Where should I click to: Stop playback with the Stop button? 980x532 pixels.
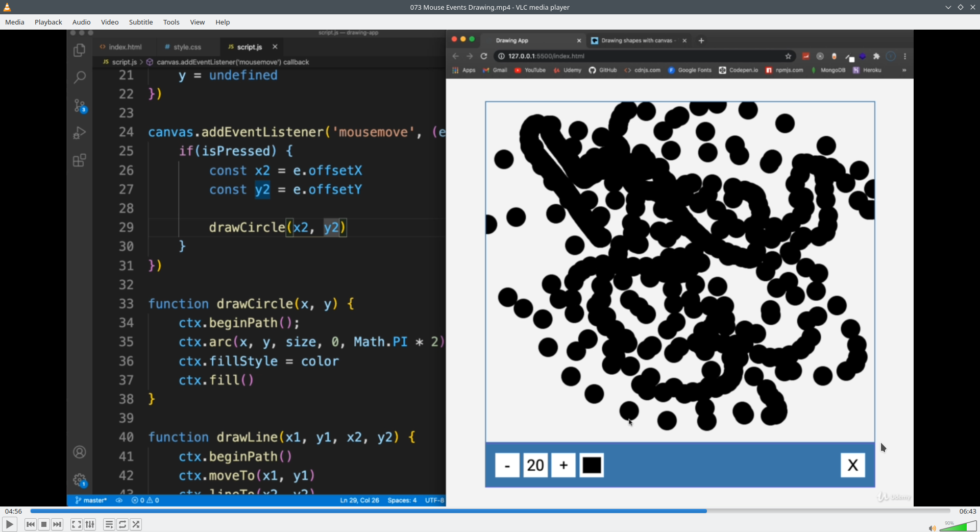(x=44, y=524)
